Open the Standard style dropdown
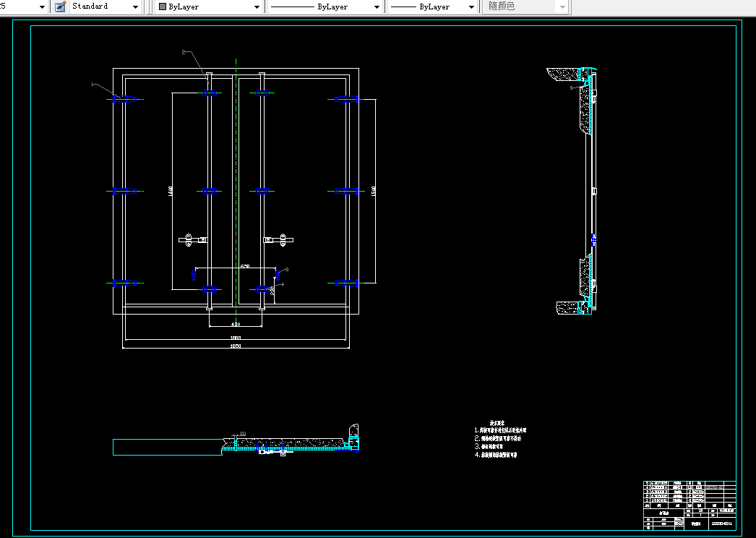Viewport: 756px width, 538px height. point(135,7)
